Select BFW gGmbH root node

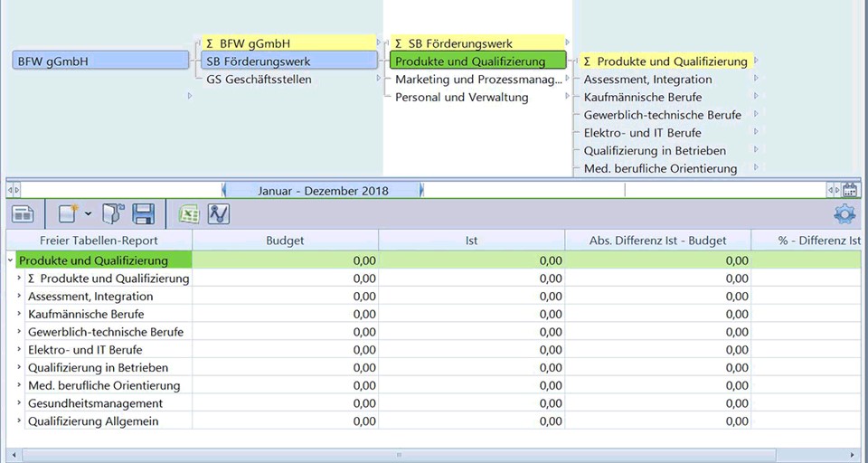pos(100,61)
